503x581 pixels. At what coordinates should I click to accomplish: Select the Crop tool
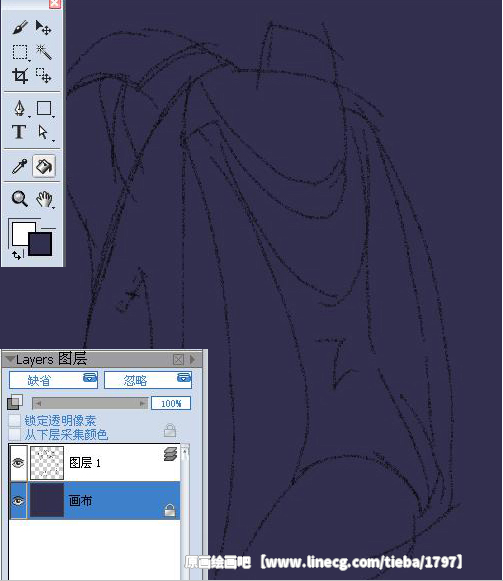pyautogui.click(x=20, y=76)
